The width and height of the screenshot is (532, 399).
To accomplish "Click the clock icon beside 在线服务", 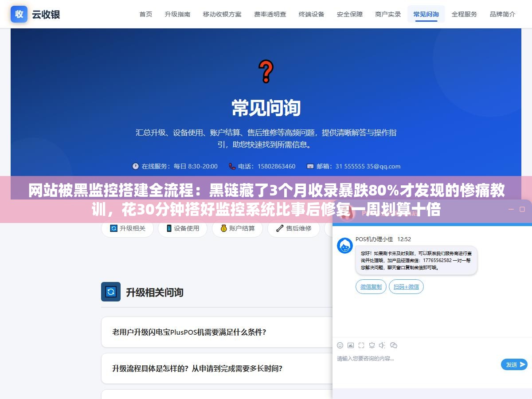I will [136, 166].
